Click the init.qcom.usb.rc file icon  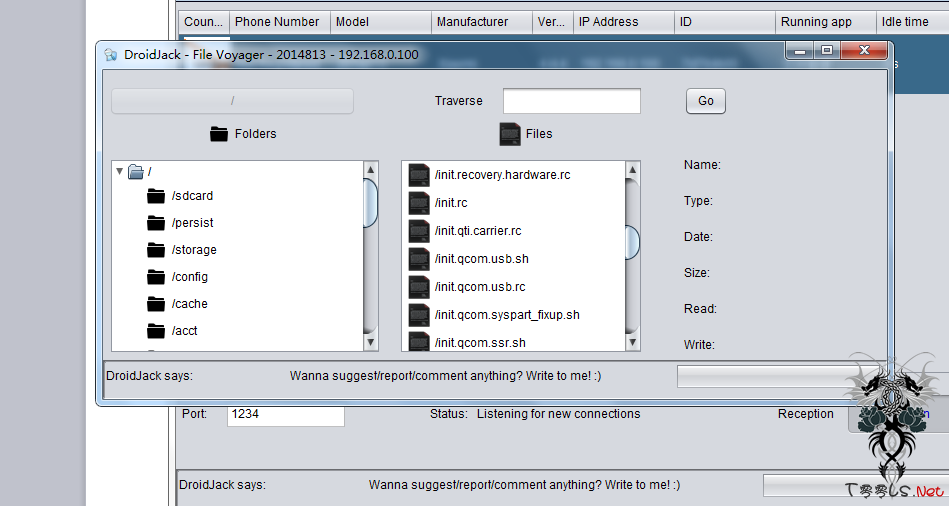tap(419, 286)
